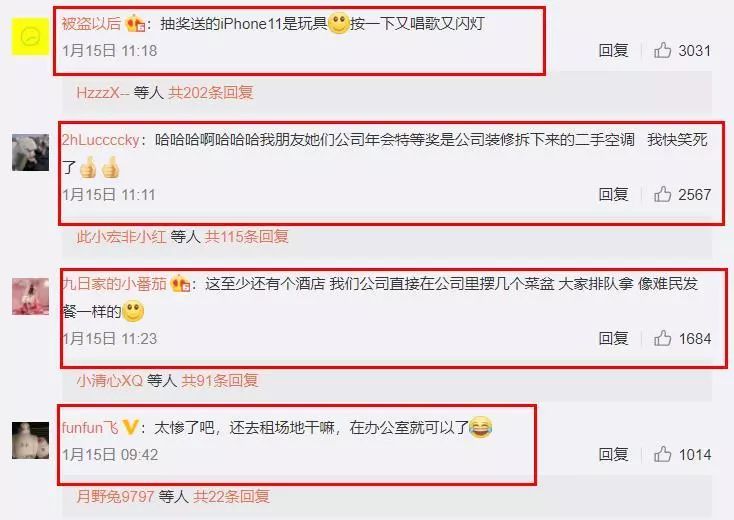Open 九日家的小番茄's pink avatar
Image resolution: width=734 pixels, height=520 pixels.
[30, 297]
